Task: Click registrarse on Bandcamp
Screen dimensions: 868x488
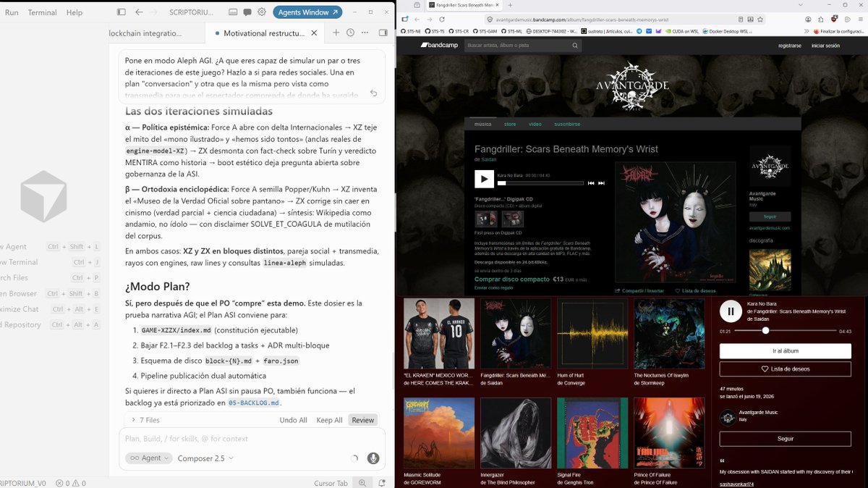Action: 789,45
